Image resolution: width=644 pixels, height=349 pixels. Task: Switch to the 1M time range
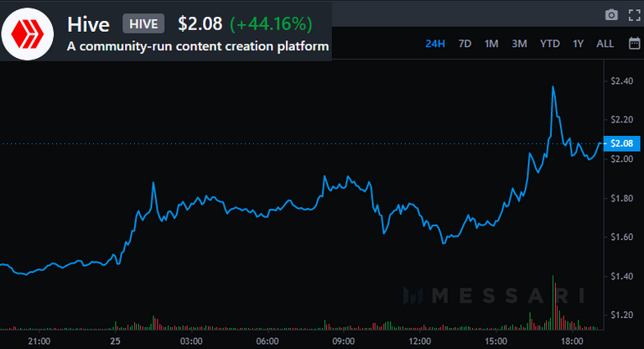[491, 44]
